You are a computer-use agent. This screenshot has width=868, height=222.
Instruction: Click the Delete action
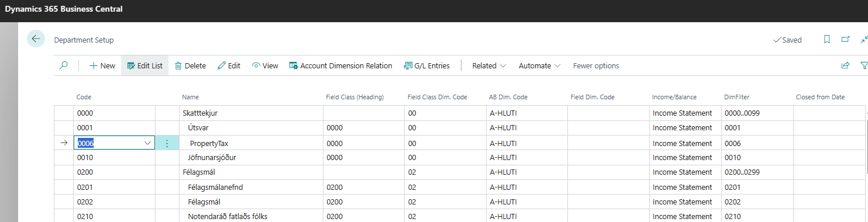coord(190,65)
